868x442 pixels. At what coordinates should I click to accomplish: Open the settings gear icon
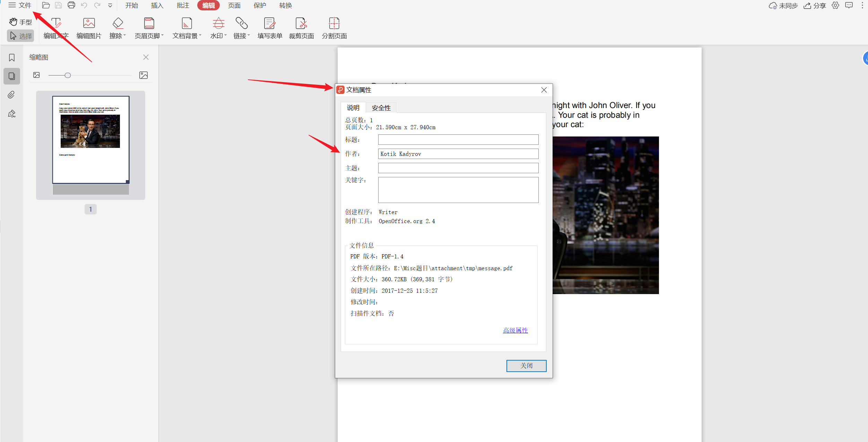[835, 5]
